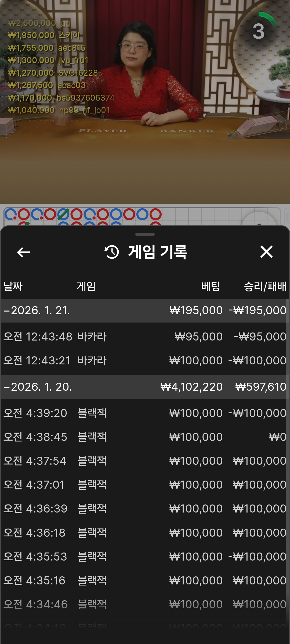Screen dimensions: 290x644
Task: Open the 4:35:53 blackjack round
Action: (145, 557)
